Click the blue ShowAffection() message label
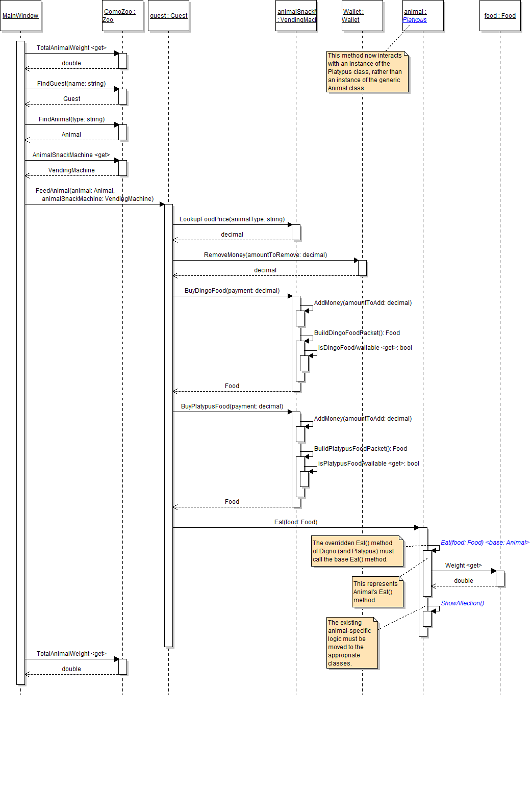Screen dimensions: 532x794 462,603
